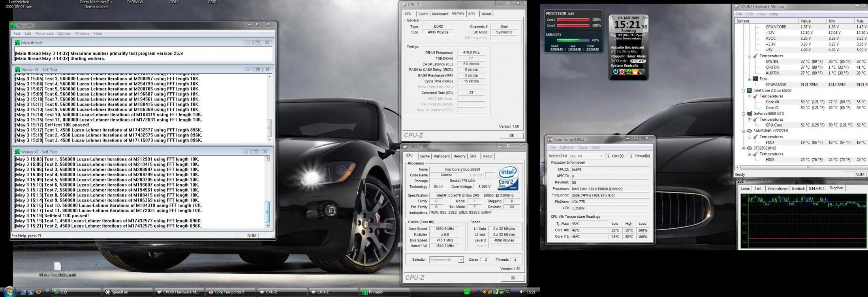Open the Prime95 Test menu
The width and height of the screenshot is (868, 297).
[17, 34]
